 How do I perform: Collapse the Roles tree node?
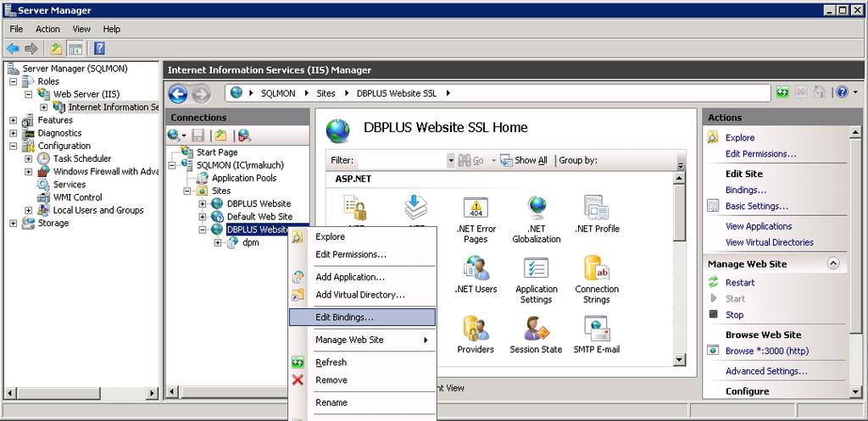(x=14, y=81)
